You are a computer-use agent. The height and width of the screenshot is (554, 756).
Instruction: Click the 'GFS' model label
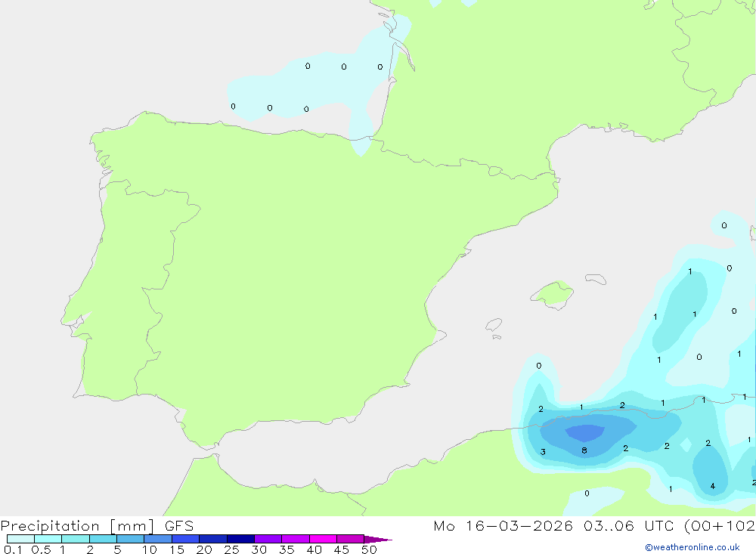point(179,526)
